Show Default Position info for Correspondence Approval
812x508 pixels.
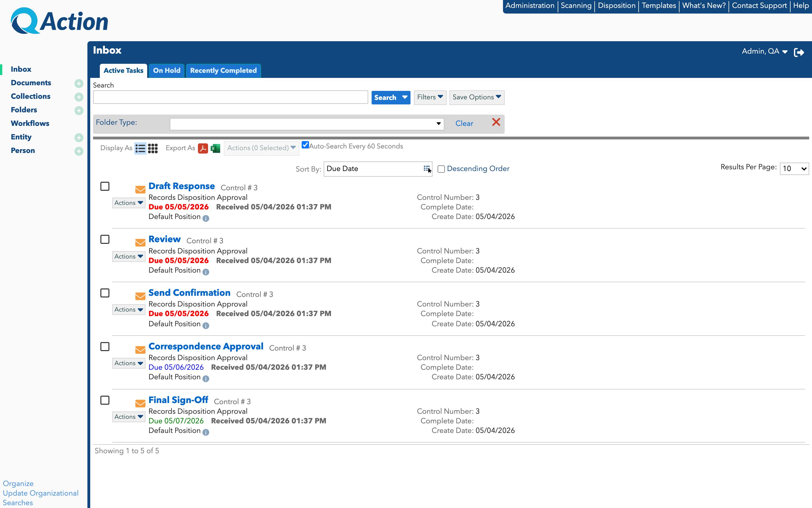[x=206, y=379]
